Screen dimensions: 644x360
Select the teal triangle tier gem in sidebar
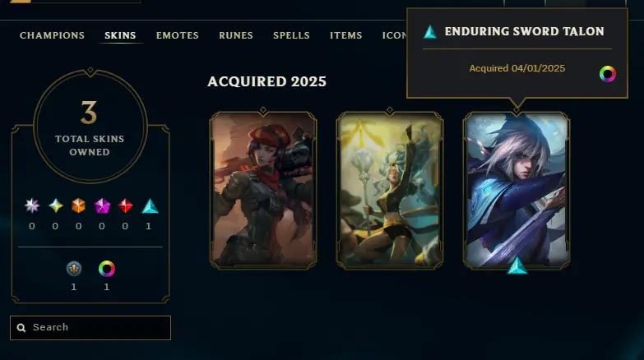click(x=150, y=205)
